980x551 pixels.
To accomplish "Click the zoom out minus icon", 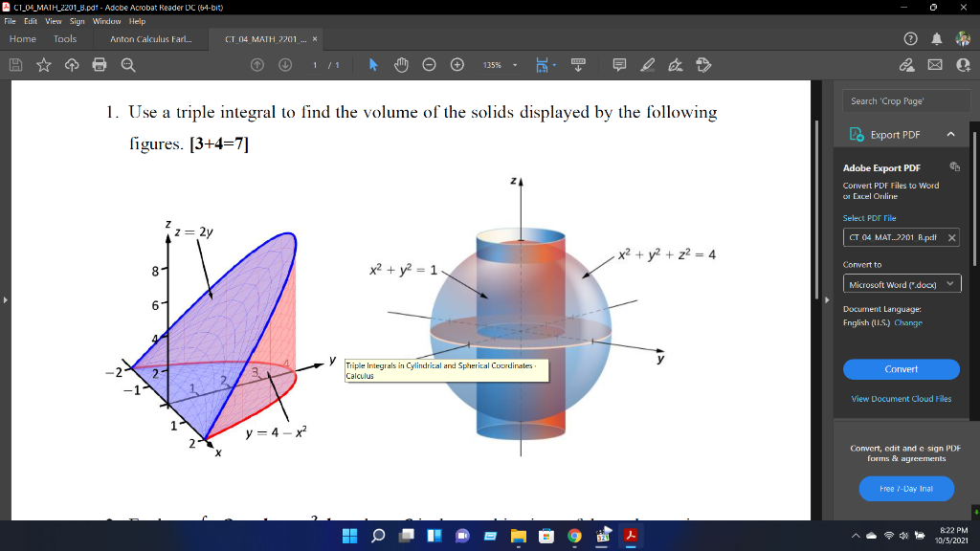I will pyautogui.click(x=429, y=65).
